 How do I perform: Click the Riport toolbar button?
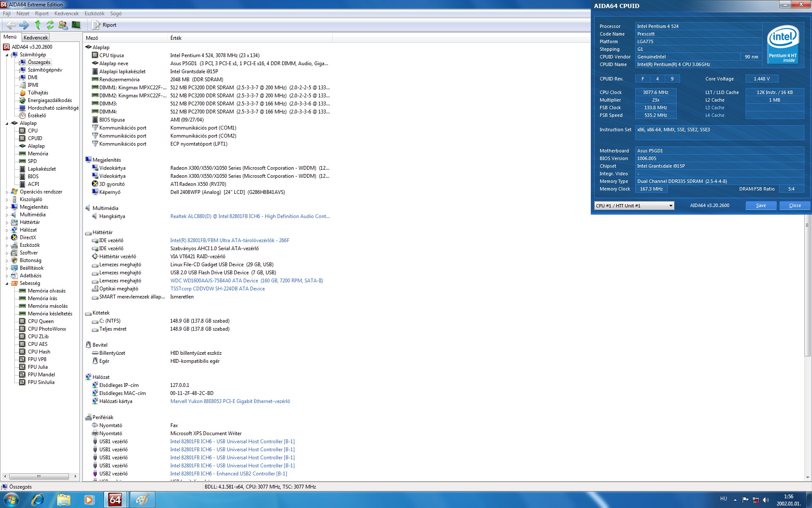105,25
